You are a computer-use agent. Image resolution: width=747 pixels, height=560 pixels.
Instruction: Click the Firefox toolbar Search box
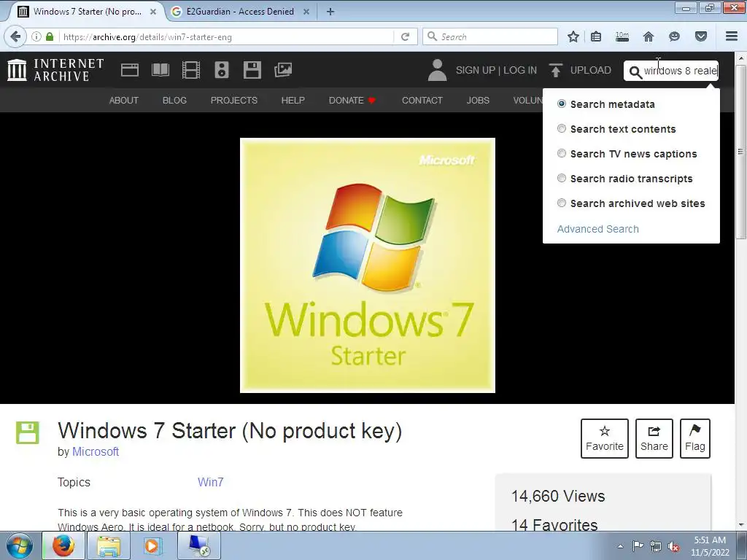click(490, 36)
